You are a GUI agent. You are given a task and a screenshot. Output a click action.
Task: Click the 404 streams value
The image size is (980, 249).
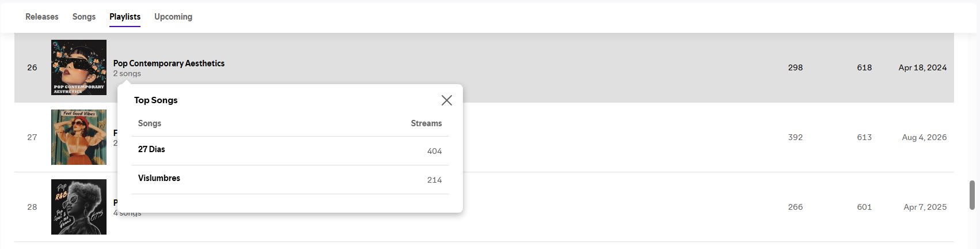(435, 151)
